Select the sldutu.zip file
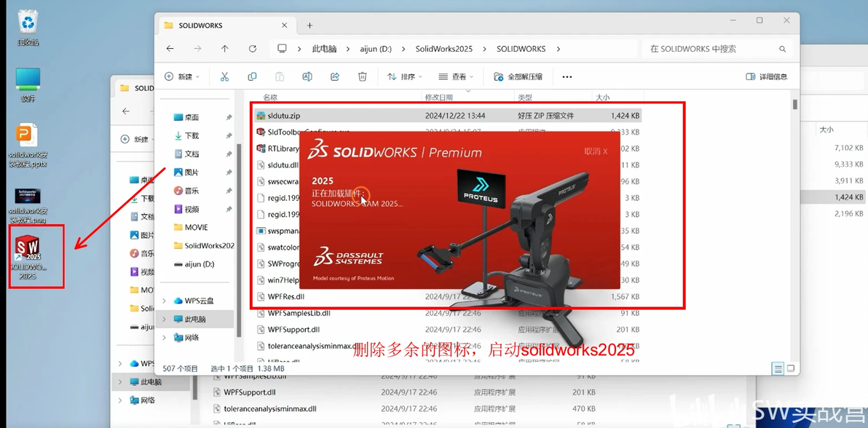This screenshot has height=428, width=868. [447, 116]
